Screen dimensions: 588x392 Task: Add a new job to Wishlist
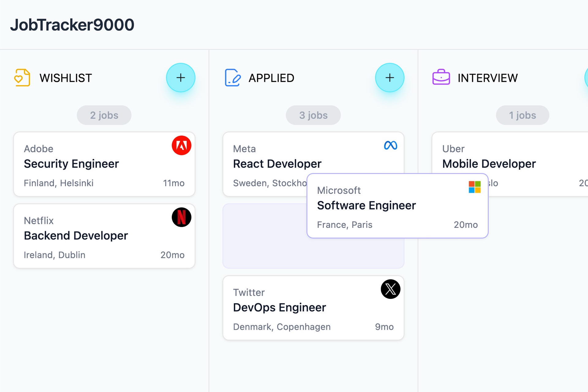click(181, 78)
